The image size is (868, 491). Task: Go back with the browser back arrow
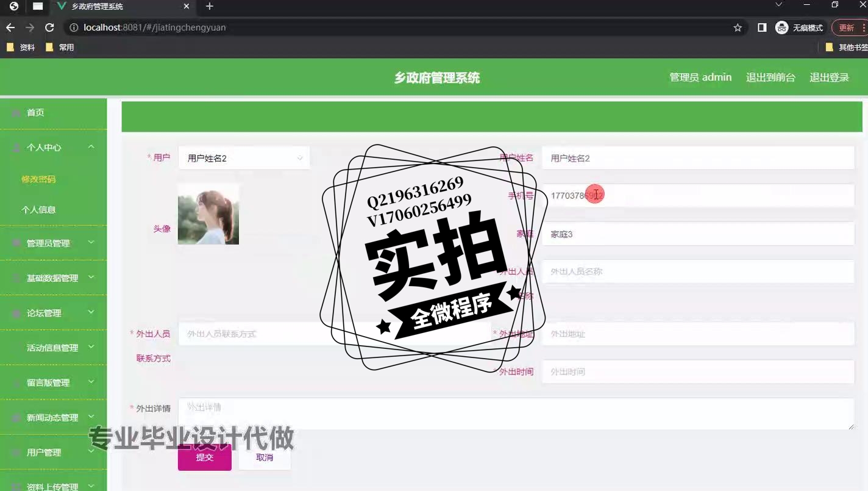pos(10,27)
